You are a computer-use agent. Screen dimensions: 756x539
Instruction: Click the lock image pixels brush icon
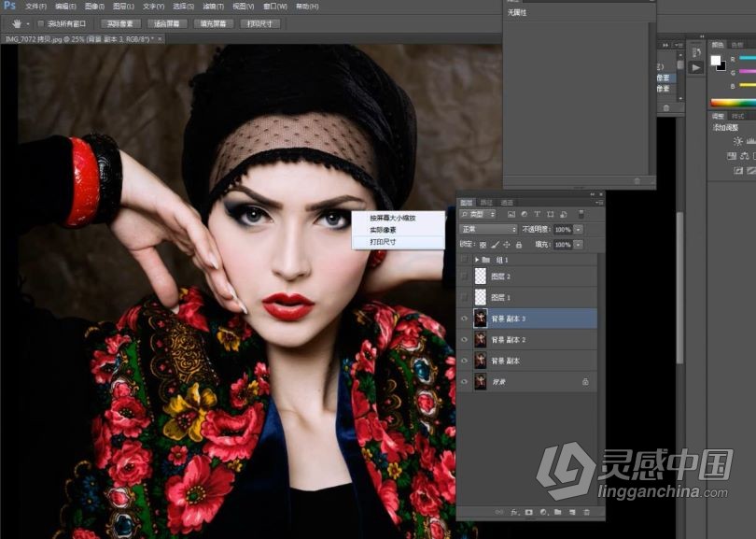pos(495,245)
